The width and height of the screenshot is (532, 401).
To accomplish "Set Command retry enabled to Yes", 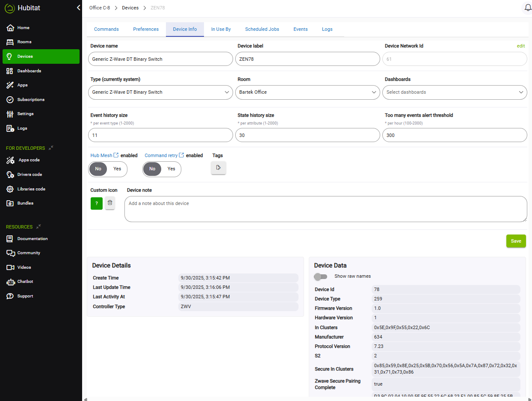I will pyautogui.click(x=171, y=169).
